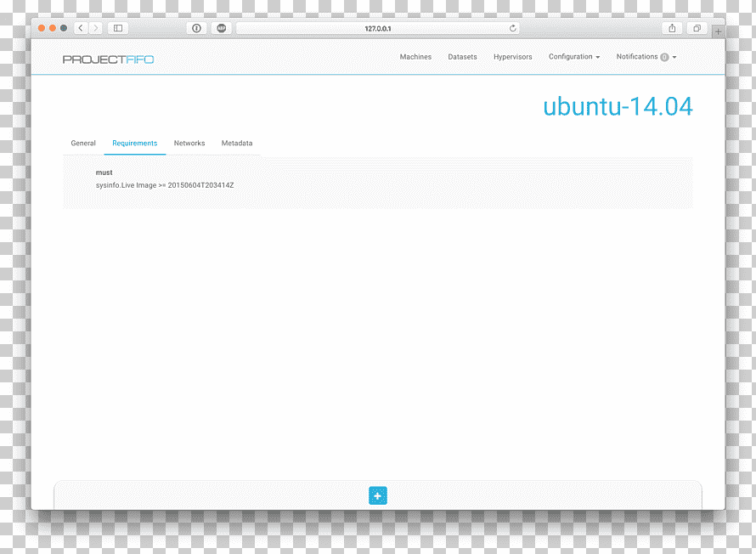756x554 pixels.
Task: Open the Configuration dropdown menu
Action: coord(574,56)
